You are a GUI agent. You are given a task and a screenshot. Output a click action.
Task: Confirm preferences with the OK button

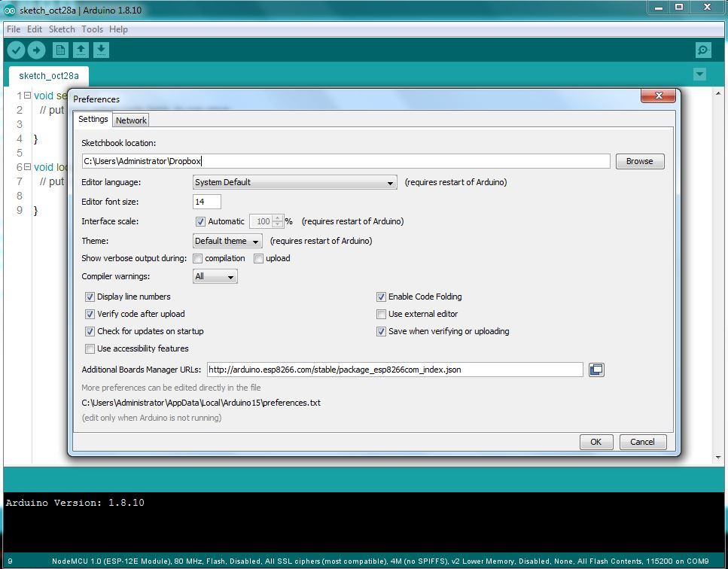tap(595, 442)
